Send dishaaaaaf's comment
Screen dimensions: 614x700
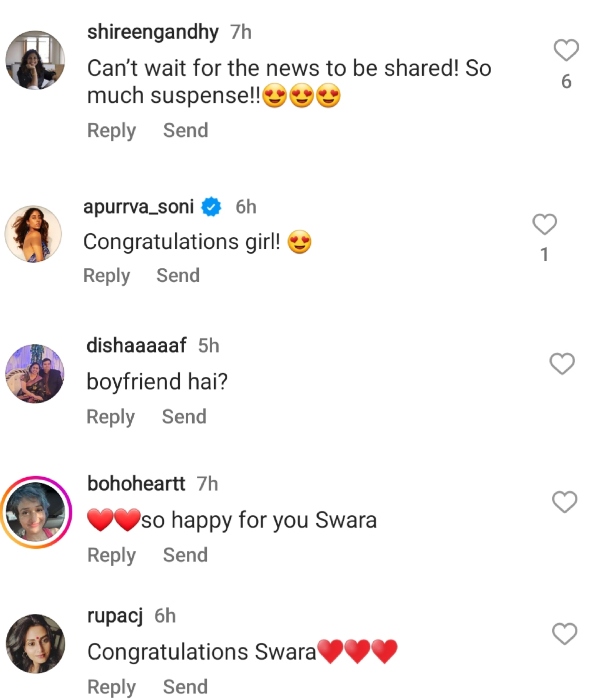point(184,417)
